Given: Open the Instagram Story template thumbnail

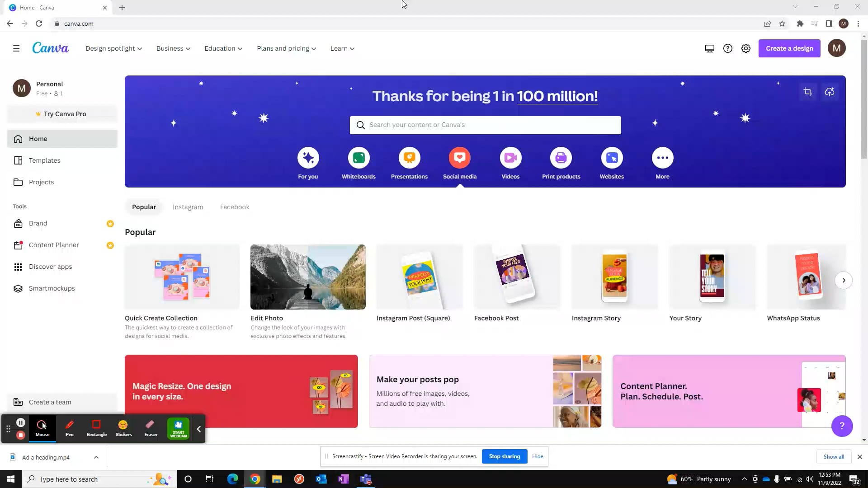Looking at the screenshot, I should pyautogui.click(x=615, y=277).
